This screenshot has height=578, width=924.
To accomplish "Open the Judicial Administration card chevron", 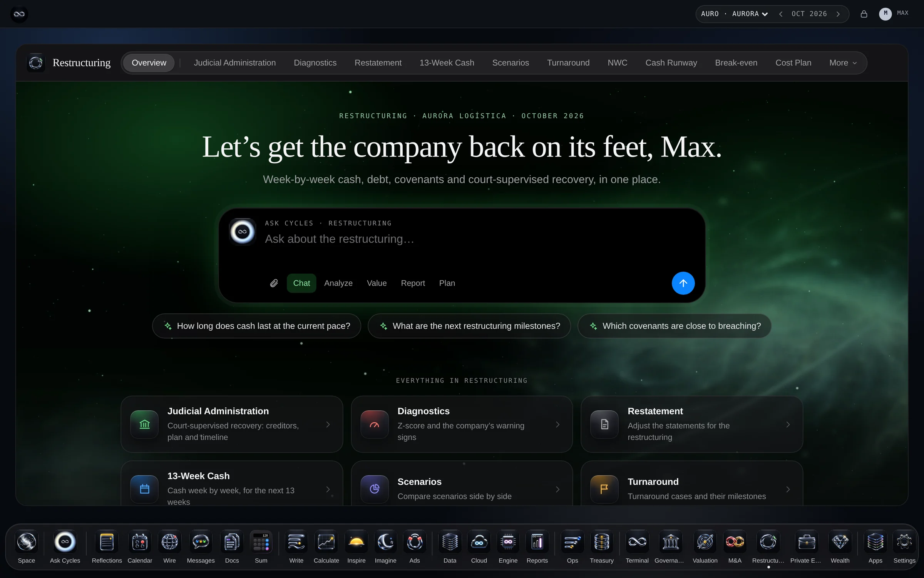I will [x=328, y=424].
